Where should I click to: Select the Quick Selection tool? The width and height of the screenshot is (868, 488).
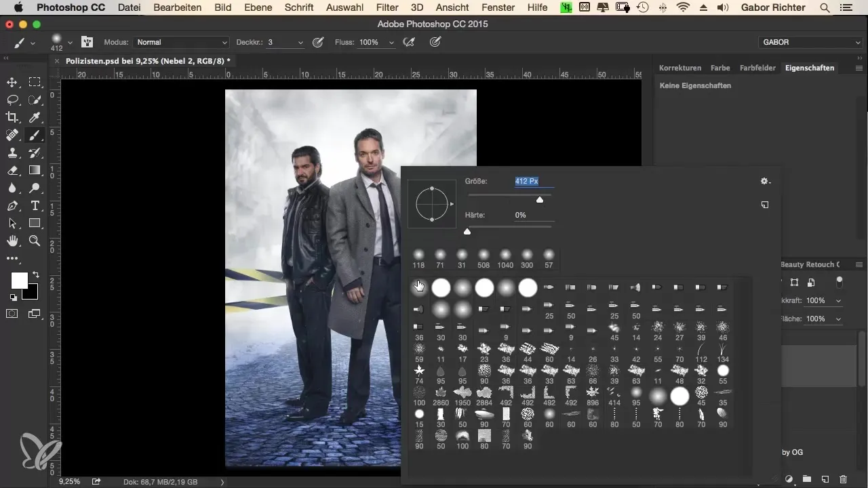[35, 100]
